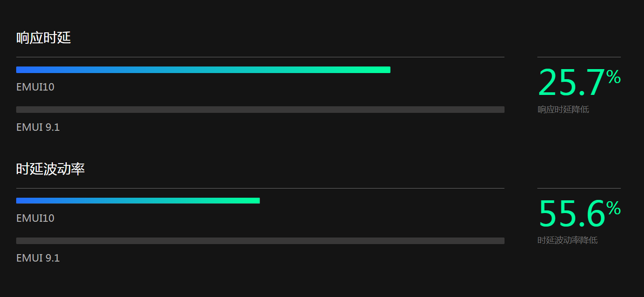Click the percent sign beside 55.6
Image resolution: width=644 pixels, height=297 pixels.
pyautogui.click(x=613, y=208)
